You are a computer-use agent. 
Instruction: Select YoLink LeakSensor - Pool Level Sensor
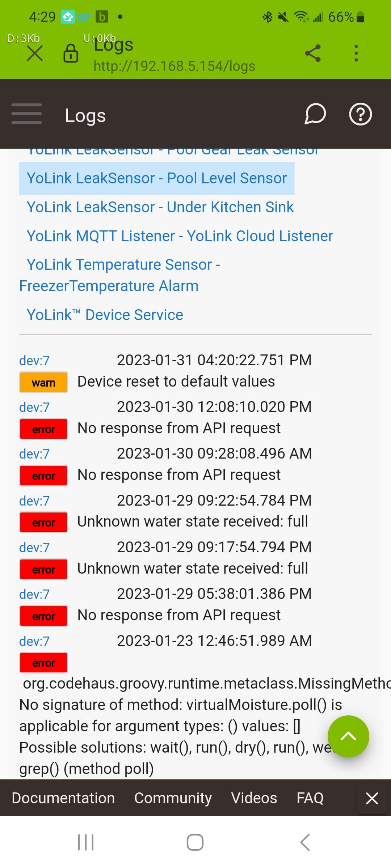(157, 178)
